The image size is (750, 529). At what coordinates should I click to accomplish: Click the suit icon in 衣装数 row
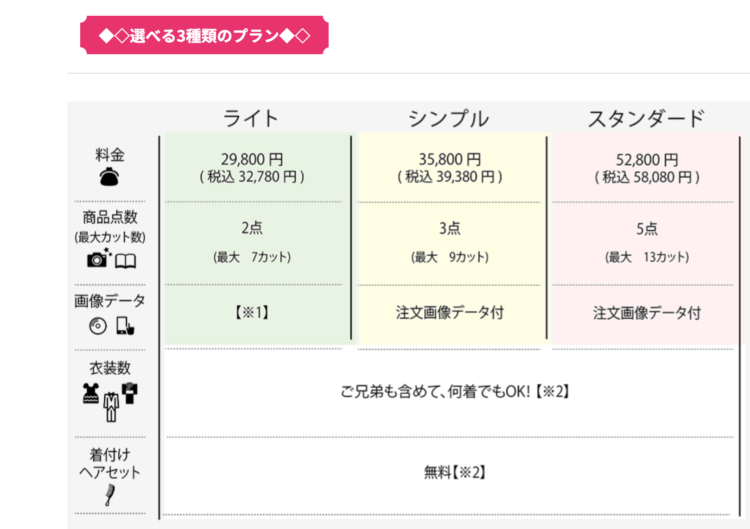(110, 407)
